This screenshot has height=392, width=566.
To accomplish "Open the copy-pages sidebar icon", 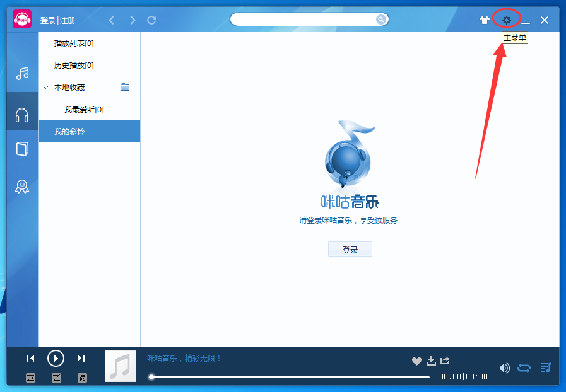I will (22, 149).
